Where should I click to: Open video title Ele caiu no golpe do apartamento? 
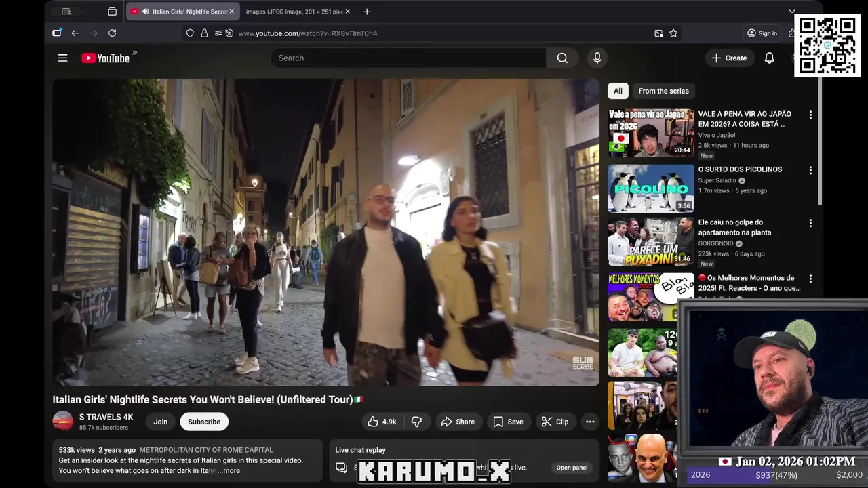[x=734, y=227]
